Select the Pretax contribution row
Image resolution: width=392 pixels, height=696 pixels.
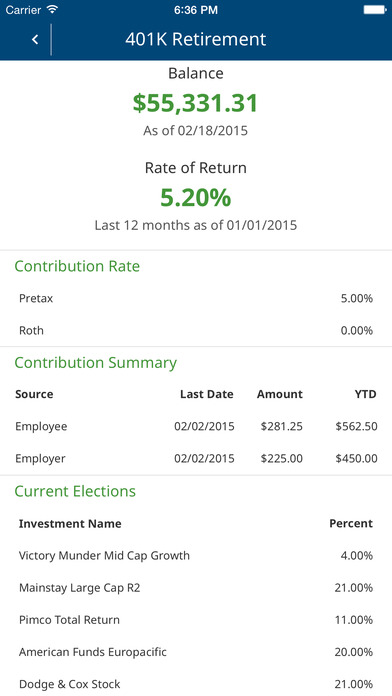[x=196, y=298]
